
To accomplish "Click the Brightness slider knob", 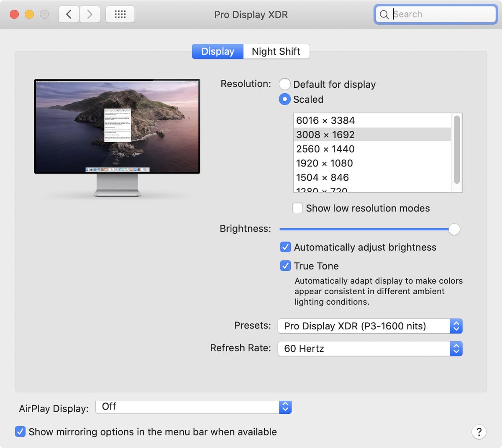I will (454, 229).
